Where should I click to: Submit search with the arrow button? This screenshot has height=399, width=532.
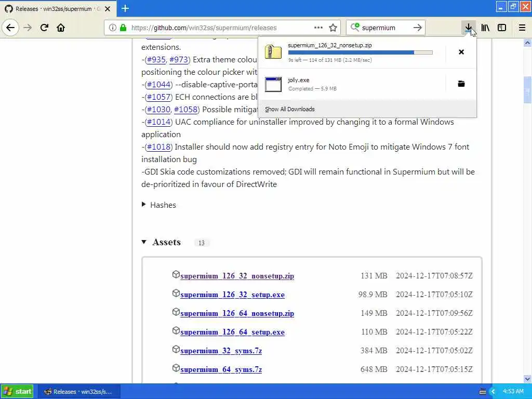tap(418, 28)
